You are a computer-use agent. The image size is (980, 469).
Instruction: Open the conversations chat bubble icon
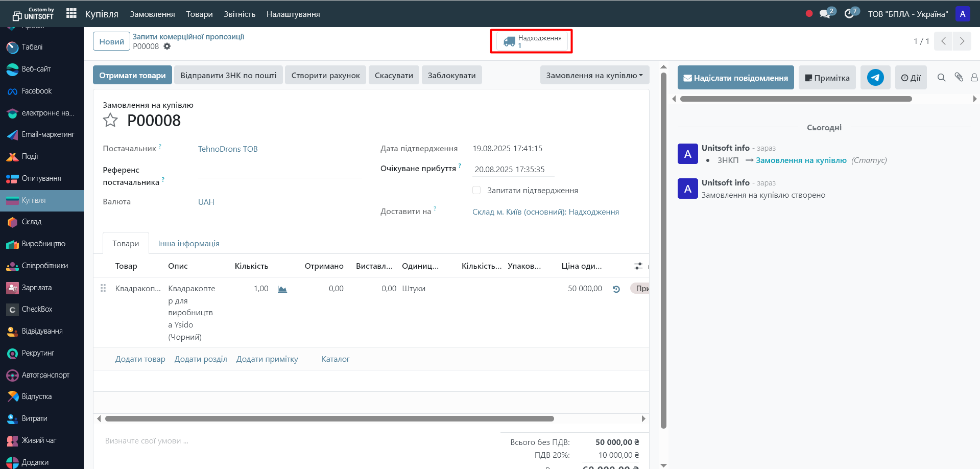825,14
